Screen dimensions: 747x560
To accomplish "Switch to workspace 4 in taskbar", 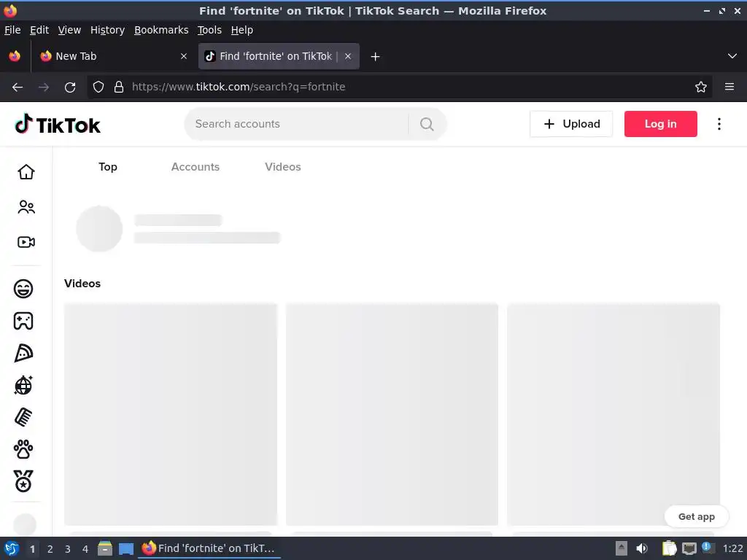I will pyautogui.click(x=85, y=549).
